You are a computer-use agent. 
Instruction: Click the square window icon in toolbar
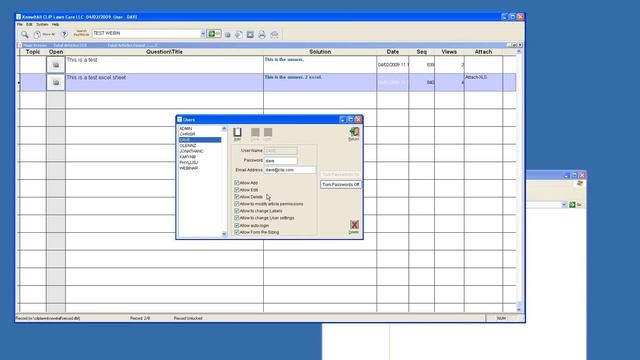coord(250,35)
